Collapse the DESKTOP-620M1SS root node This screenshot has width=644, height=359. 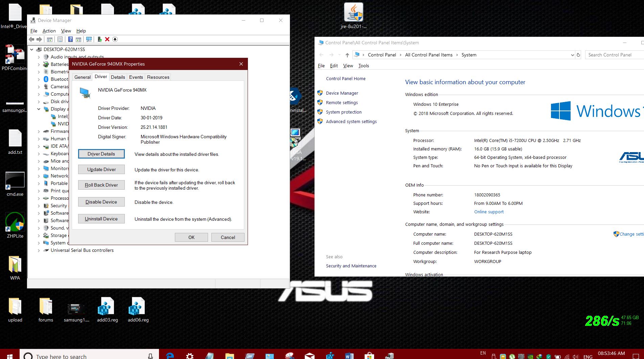tap(32, 49)
